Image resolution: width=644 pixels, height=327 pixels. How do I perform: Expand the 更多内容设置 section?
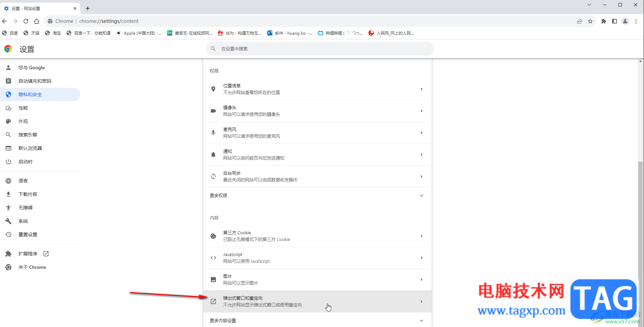[317, 321]
